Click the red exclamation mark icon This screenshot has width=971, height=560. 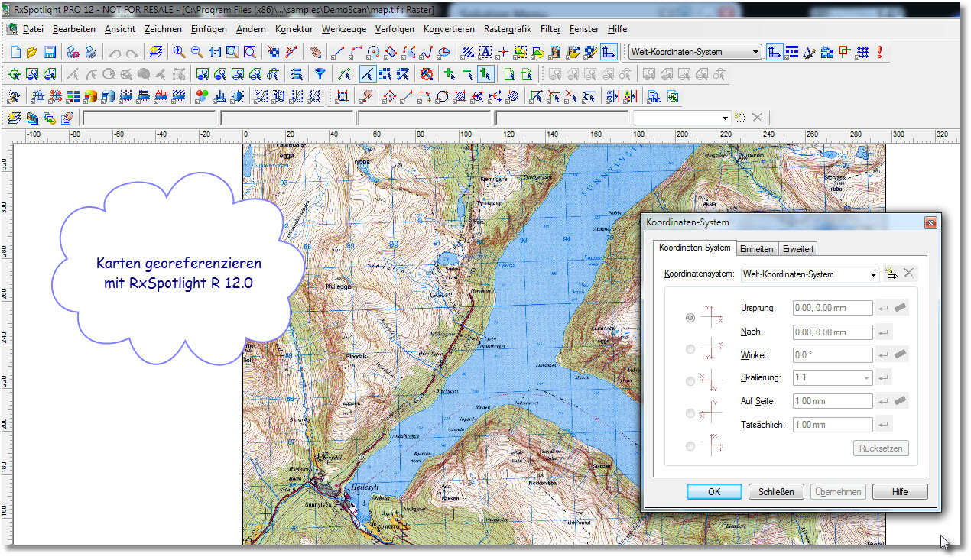click(x=880, y=52)
